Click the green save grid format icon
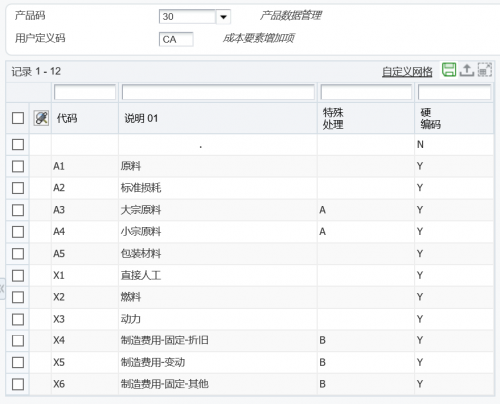The height and width of the screenshot is (404, 500). [x=449, y=70]
